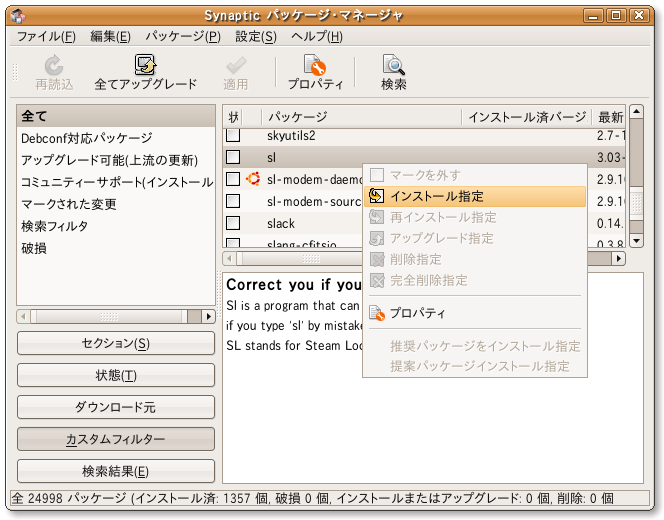Click Ubuntu logo beside sl-modem-daemon
The image size is (664, 520).
click(x=253, y=179)
